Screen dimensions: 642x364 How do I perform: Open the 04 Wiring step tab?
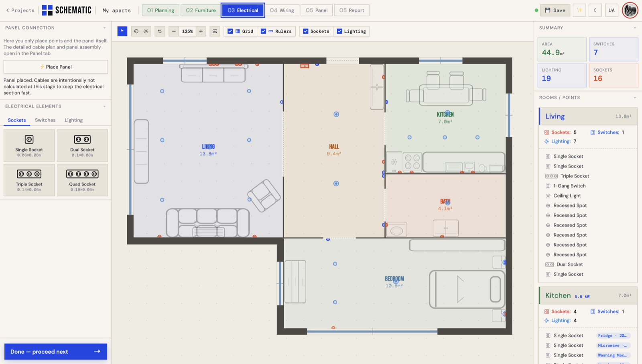282,10
